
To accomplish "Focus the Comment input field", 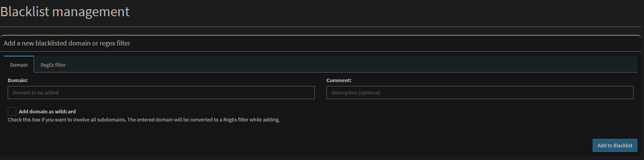I will point(480,93).
